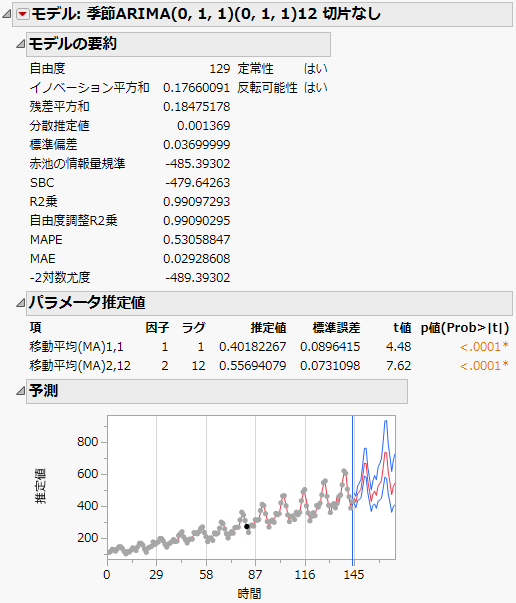The height and width of the screenshot is (603, 516).
Task: Collapse the seasonal ARIMA model outline
Action: pyautogui.click(x=7, y=15)
